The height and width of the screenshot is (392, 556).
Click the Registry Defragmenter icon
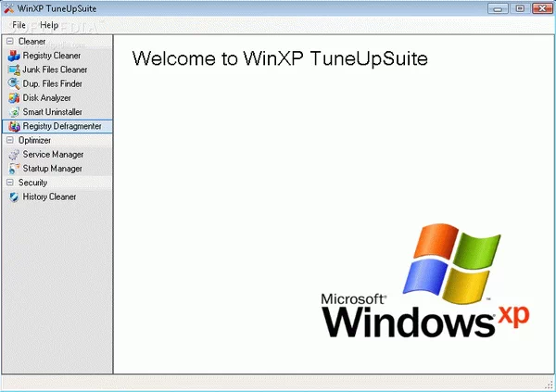[x=14, y=126]
